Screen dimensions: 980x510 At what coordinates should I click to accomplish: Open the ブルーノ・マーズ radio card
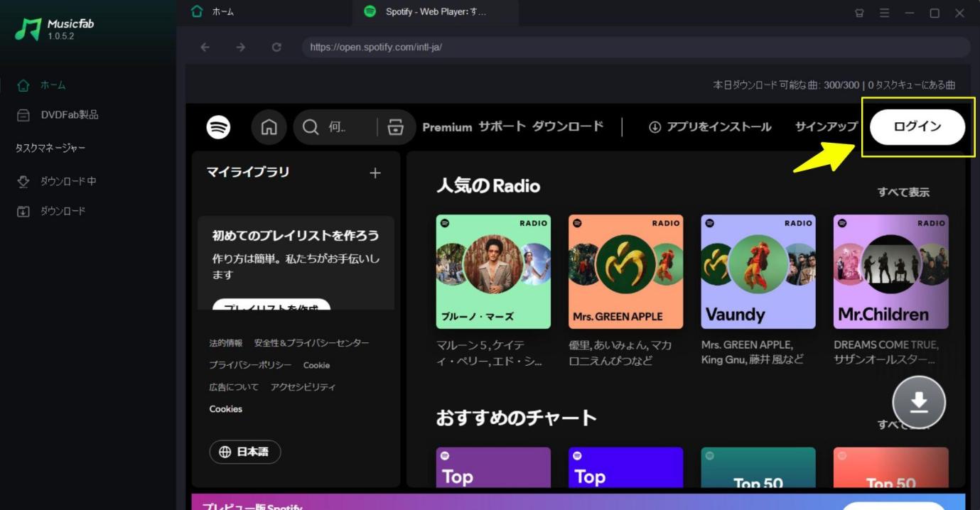pos(493,272)
